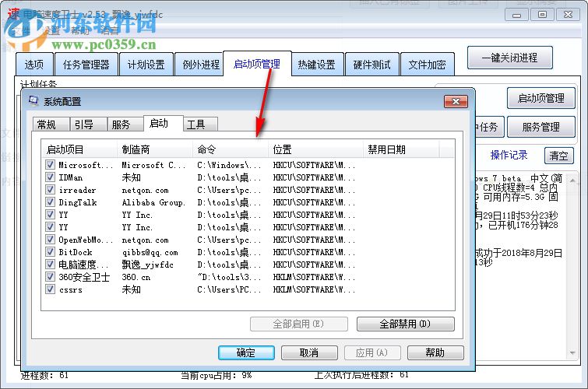Open the 工具 tab

click(200, 124)
